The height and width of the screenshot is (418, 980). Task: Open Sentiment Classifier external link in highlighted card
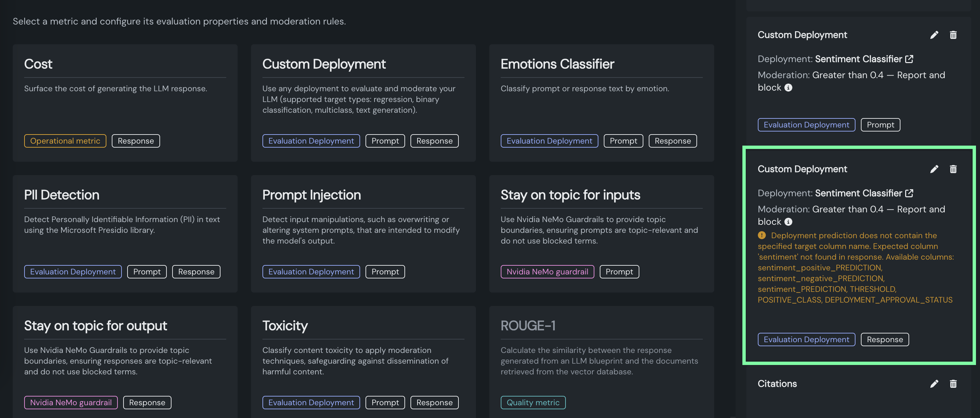(x=909, y=193)
